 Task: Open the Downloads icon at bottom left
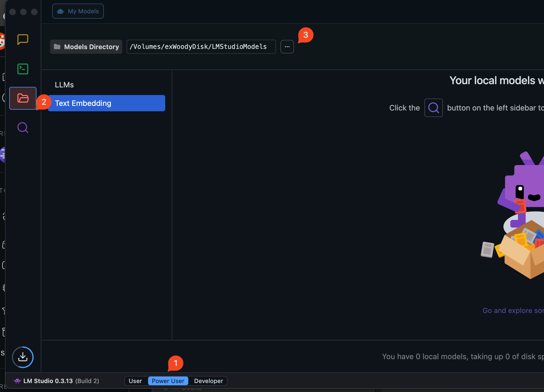click(x=23, y=357)
